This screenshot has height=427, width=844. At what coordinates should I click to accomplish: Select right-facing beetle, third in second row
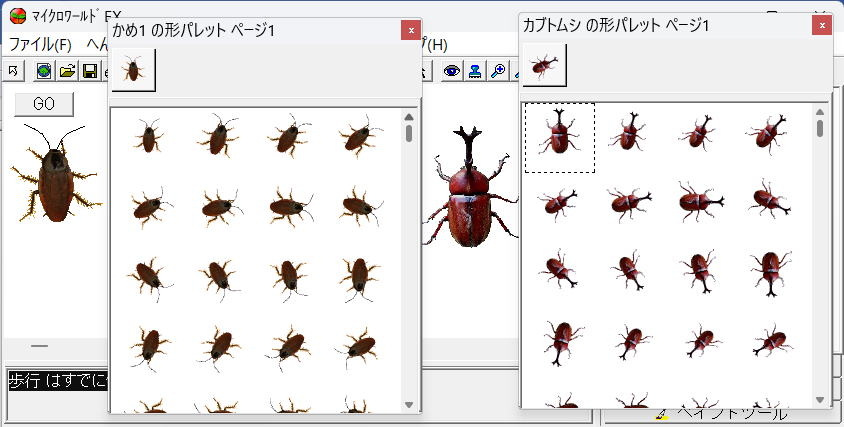[x=700, y=202]
